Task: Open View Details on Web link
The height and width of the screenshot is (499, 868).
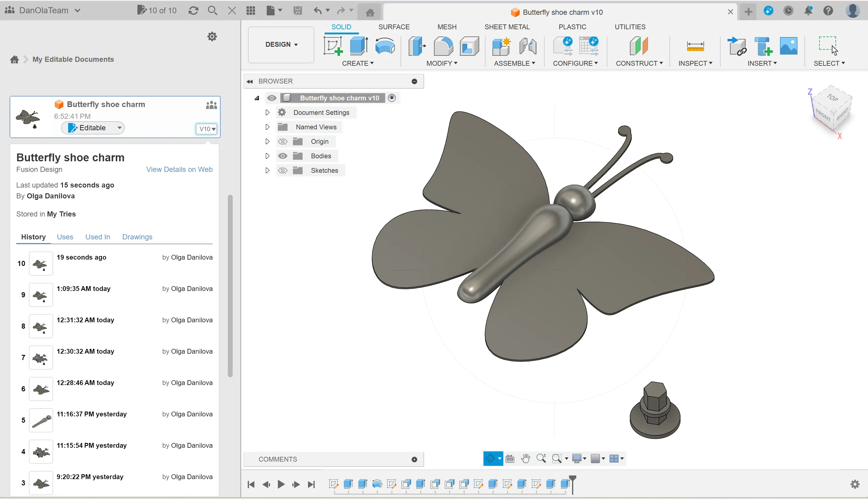Action: 179,169
